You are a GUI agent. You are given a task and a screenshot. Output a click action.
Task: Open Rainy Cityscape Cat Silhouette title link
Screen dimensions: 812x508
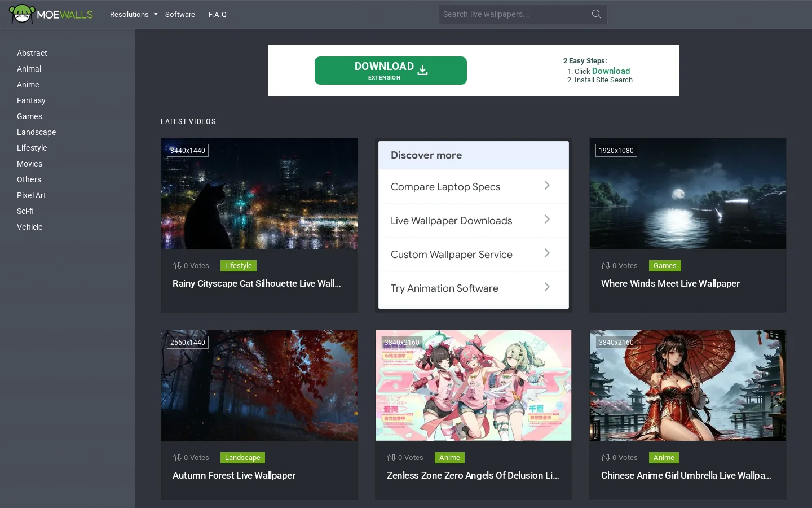point(257,283)
